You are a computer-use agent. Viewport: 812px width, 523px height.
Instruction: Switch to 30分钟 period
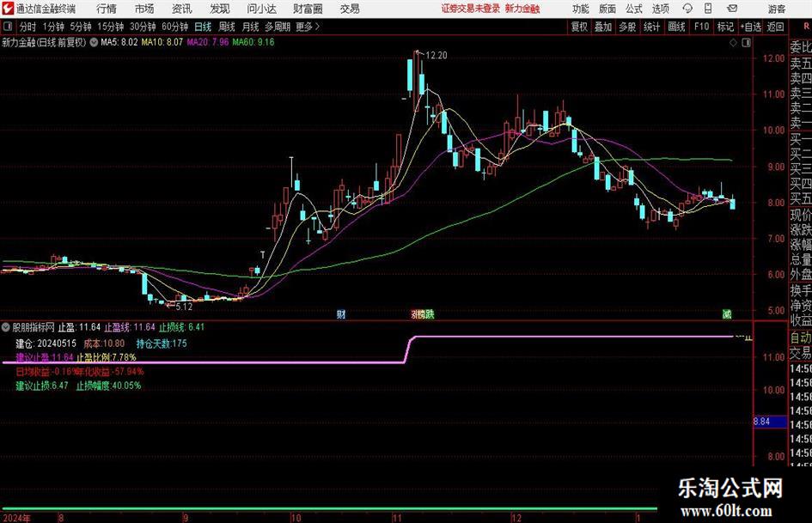click(143, 27)
